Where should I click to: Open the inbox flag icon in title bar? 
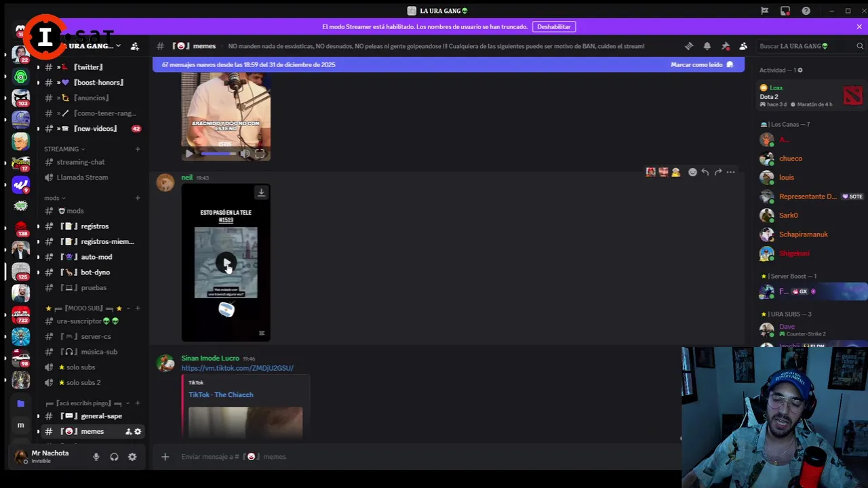point(764,11)
